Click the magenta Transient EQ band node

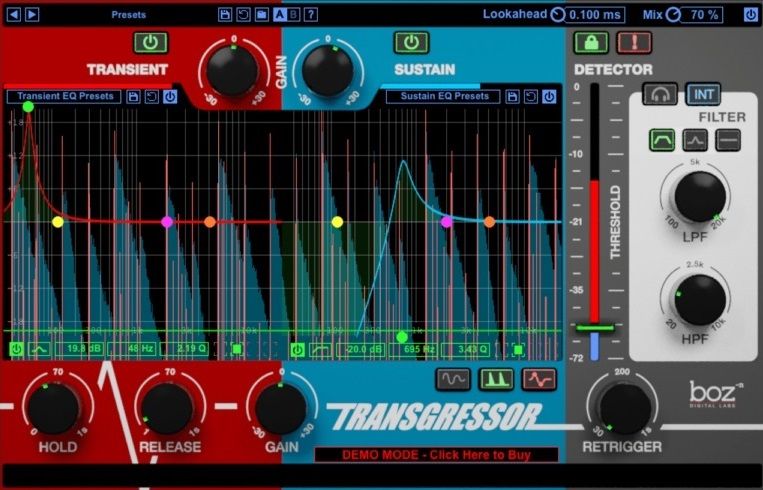click(x=167, y=222)
